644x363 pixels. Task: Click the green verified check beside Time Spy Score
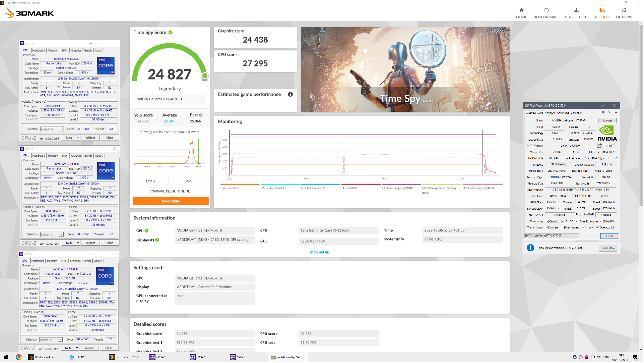(x=171, y=33)
